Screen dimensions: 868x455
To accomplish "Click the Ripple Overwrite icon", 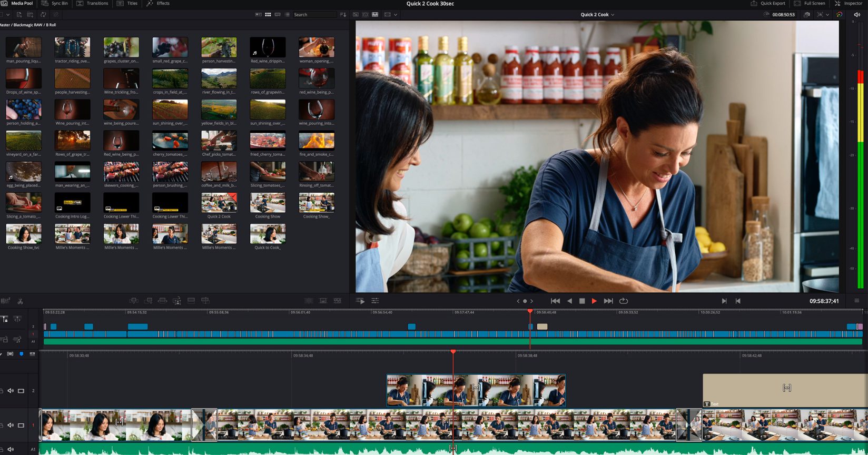I will 163,301.
